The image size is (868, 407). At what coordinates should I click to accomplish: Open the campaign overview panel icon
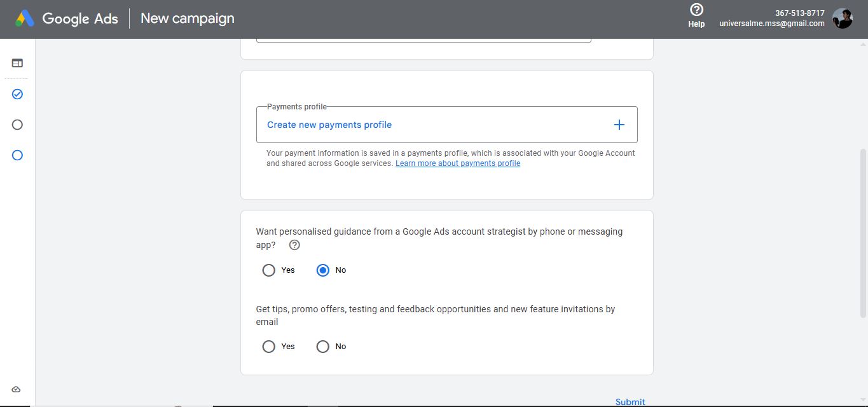click(x=16, y=62)
